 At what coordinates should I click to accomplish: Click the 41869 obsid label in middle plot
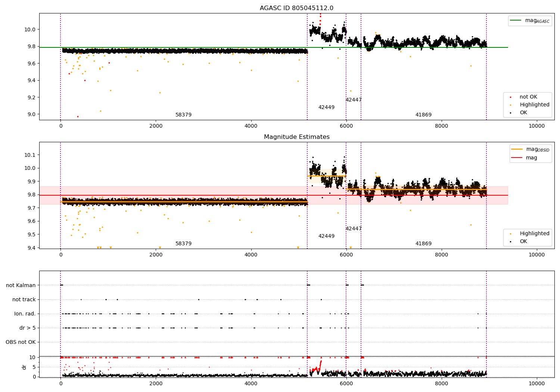(423, 244)
